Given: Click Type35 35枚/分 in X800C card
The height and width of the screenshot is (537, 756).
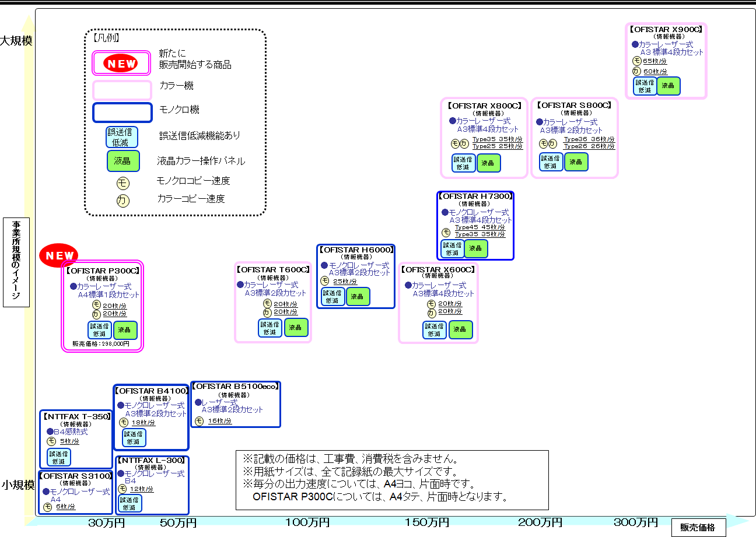Looking at the screenshot, I should 498,139.
